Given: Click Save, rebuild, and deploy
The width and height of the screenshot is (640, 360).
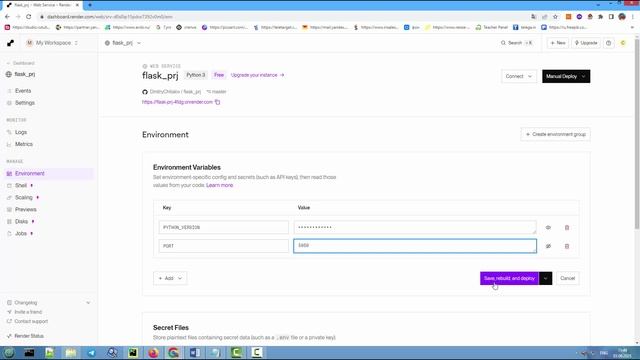Looking at the screenshot, I should click(x=509, y=278).
